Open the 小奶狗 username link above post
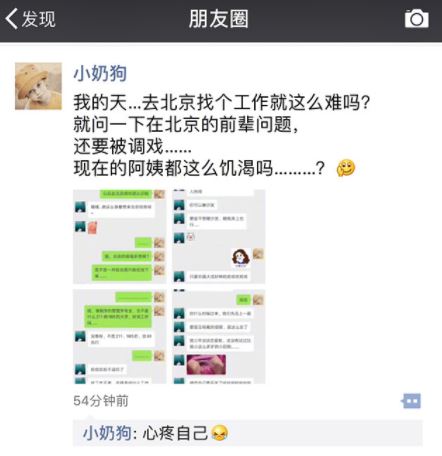Image resolution: width=442 pixels, height=456 pixels. 100,73
